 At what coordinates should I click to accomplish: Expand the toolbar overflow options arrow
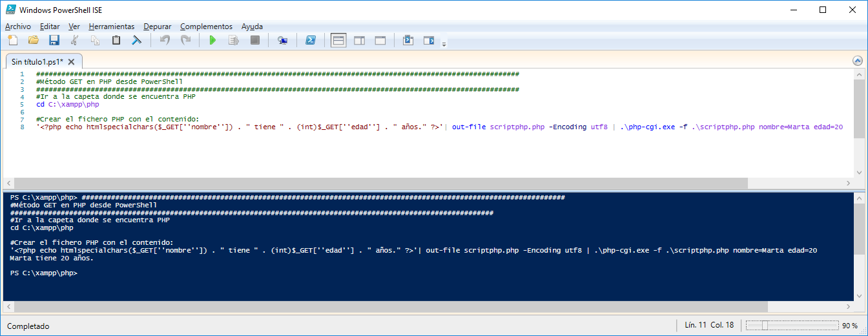(444, 43)
